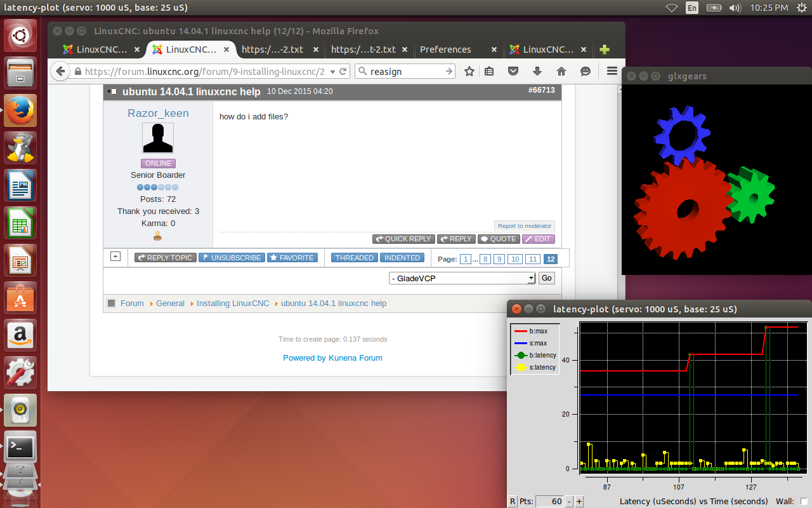Click the REPLY TOPIC button
812x508 pixels.
[165, 258]
